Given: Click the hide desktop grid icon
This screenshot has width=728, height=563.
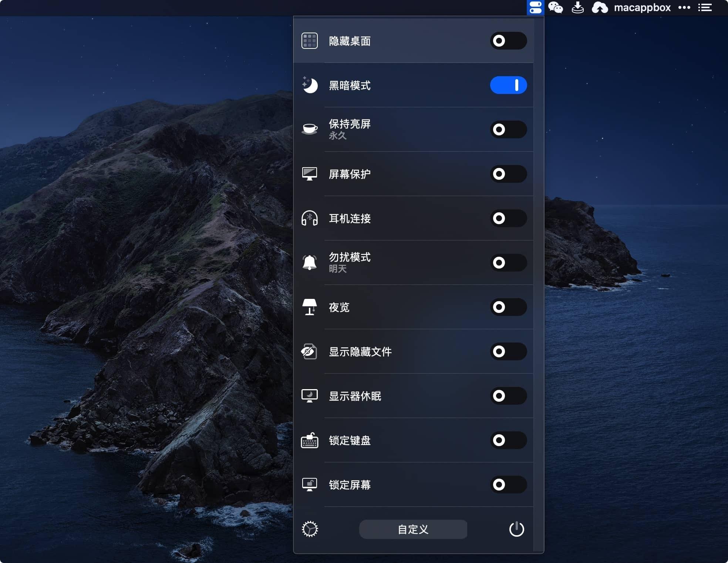Looking at the screenshot, I should [x=310, y=41].
